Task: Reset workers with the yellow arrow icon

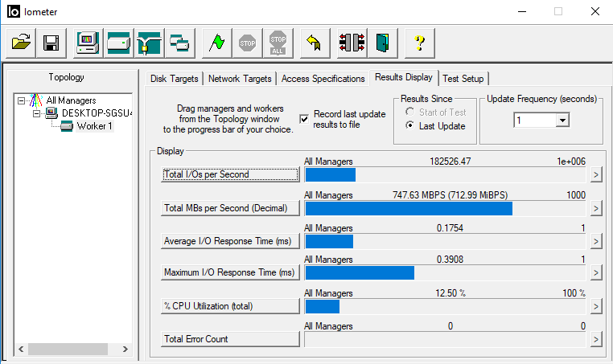Action: pyautogui.click(x=315, y=43)
